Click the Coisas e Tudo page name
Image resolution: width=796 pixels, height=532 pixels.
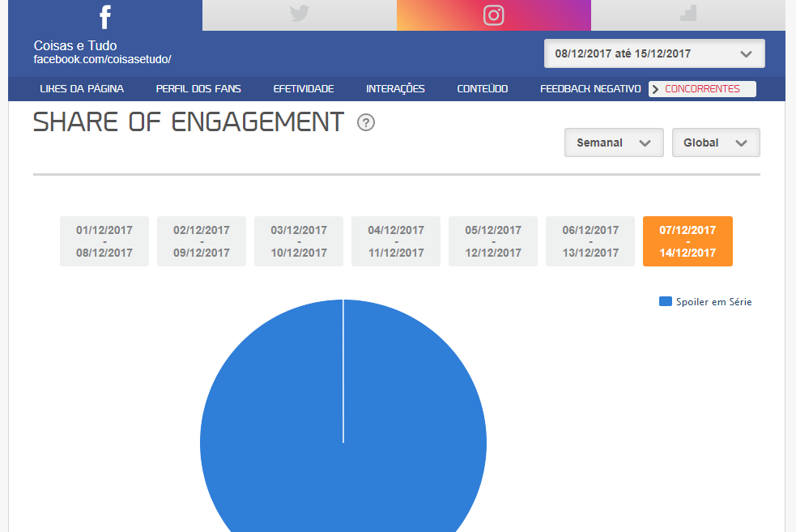click(x=75, y=45)
